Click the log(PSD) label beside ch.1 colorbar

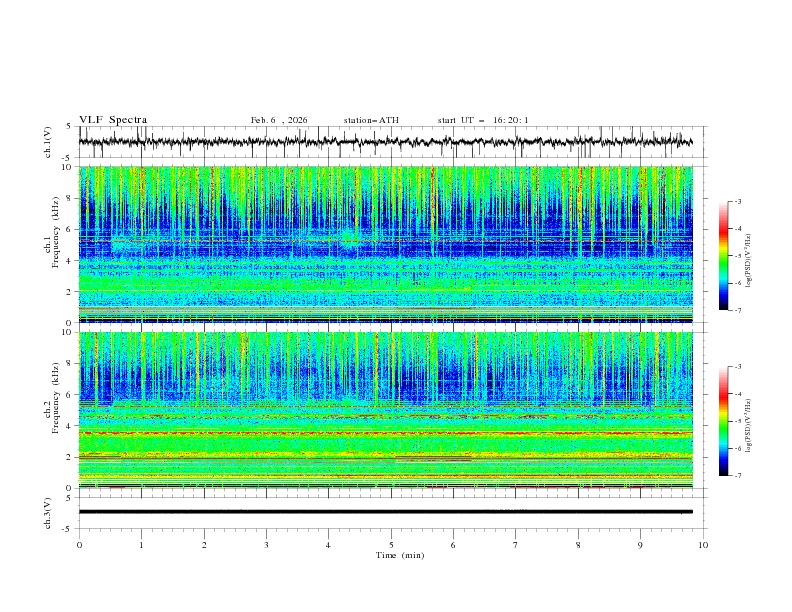click(749, 260)
